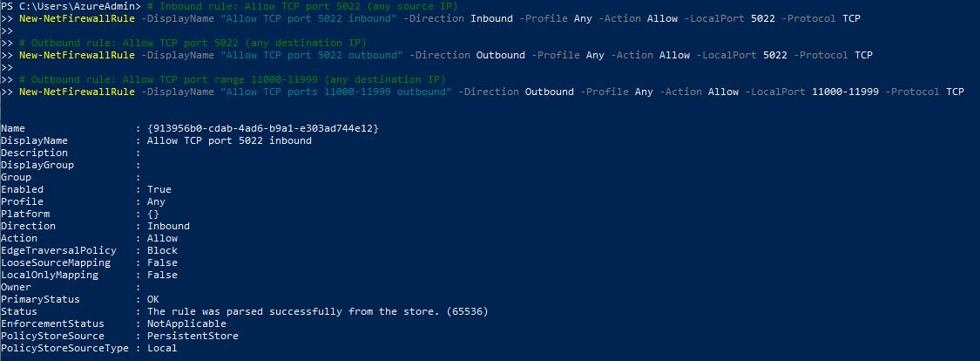980x361 pixels.
Task: Click the -Direction Outbound parameter in second command
Action: coord(468,55)
